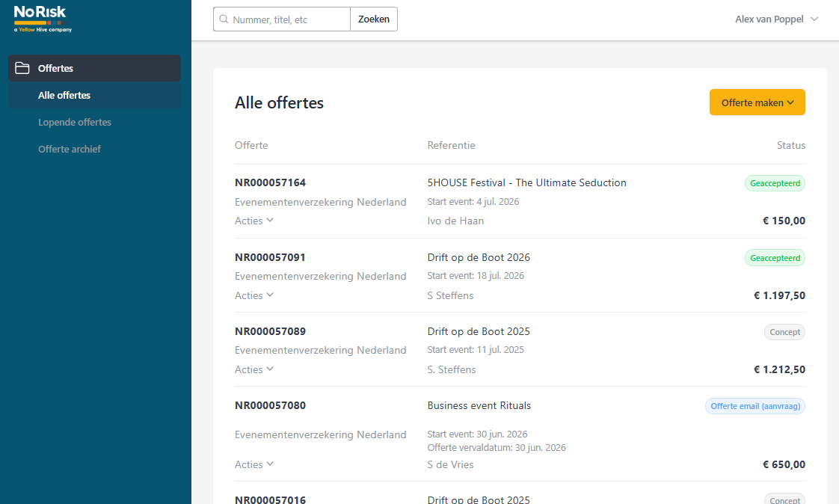Click Offerte vervaldatum: 30 jun. 2026
Viewport: 839px width, 504px height.
coord(497,447)
